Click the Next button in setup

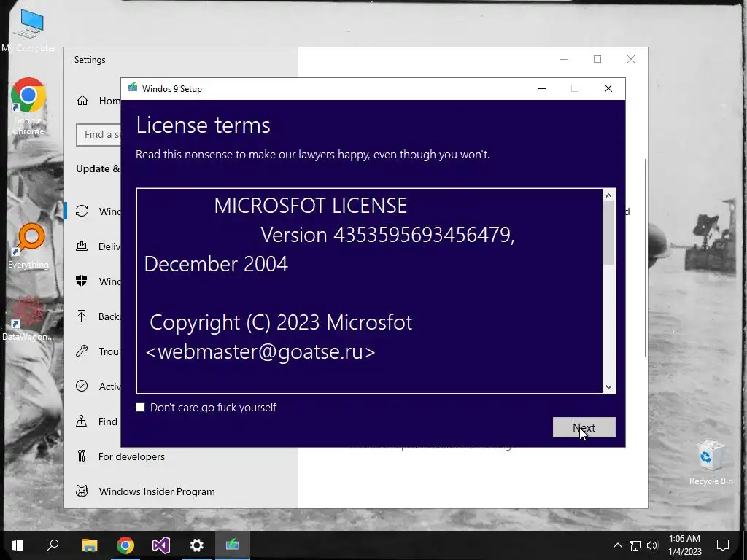coord(584,427)
